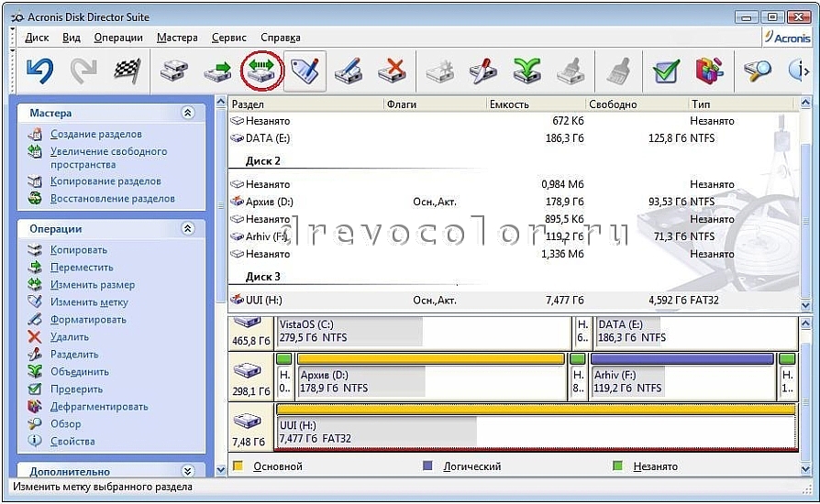Screen dimensions: 820x504
Task: Open Увеличение свободного пространства wizard
Action: (x=109, y=158)
